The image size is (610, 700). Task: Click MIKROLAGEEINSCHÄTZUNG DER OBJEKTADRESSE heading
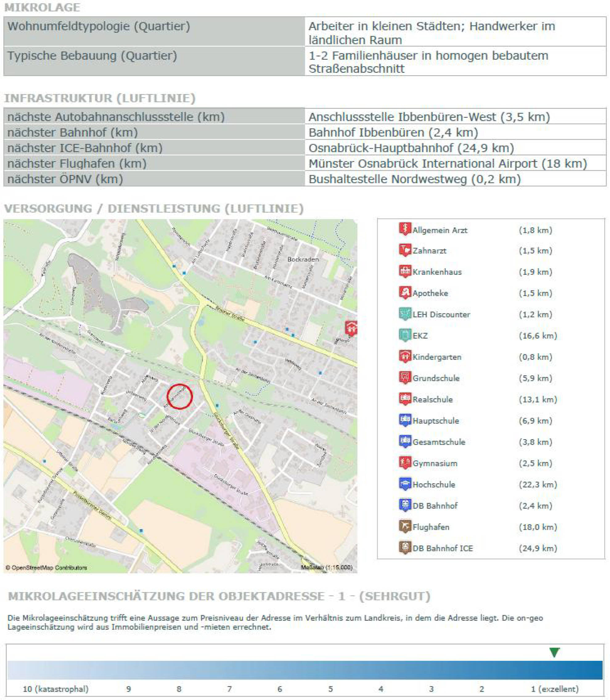pos(219,596)
